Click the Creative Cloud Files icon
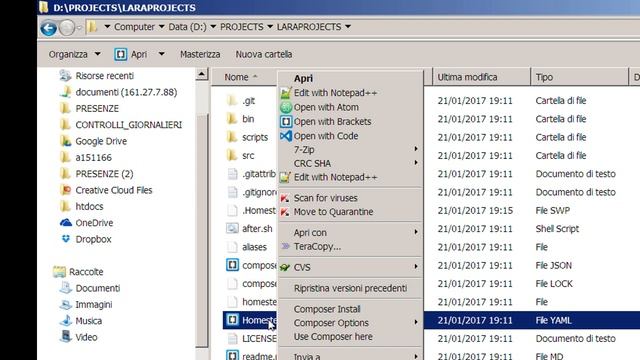 [65, 190]
